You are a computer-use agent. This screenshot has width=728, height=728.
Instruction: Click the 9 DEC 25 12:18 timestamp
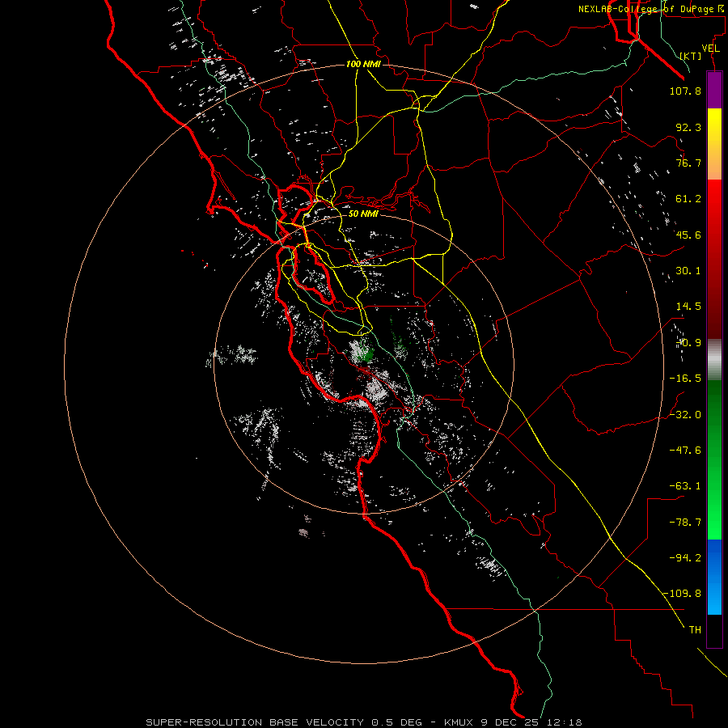pos(531,722)
